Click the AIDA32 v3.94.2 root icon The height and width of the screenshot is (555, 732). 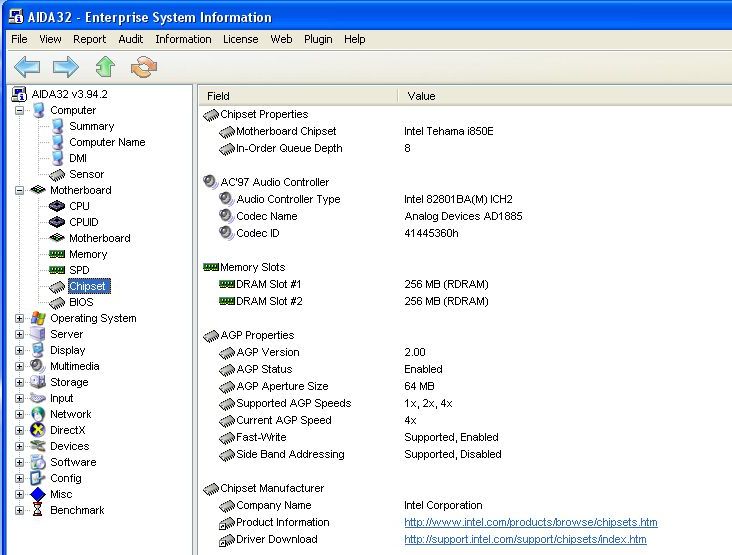click(x=19, y=94)
